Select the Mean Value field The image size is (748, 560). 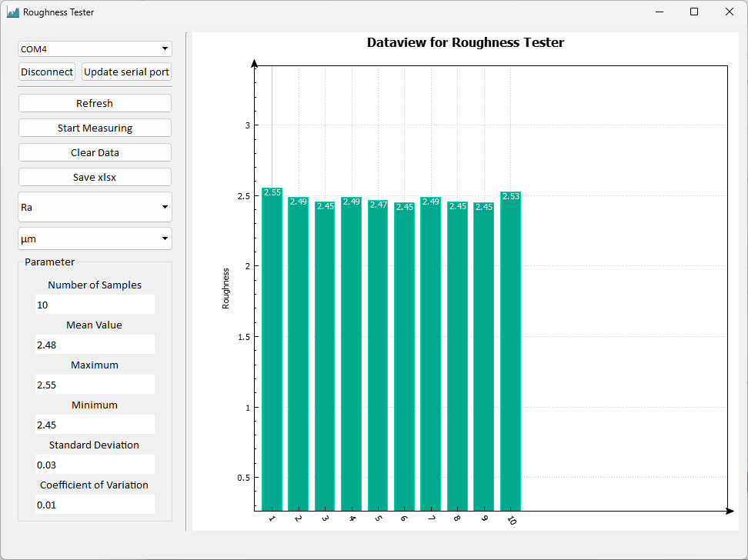tap(95, 345)
